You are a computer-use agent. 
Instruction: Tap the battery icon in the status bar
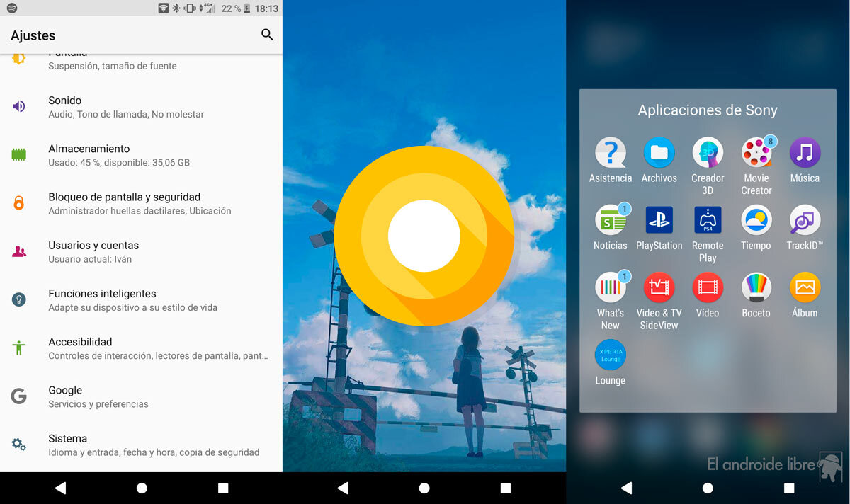247,8
